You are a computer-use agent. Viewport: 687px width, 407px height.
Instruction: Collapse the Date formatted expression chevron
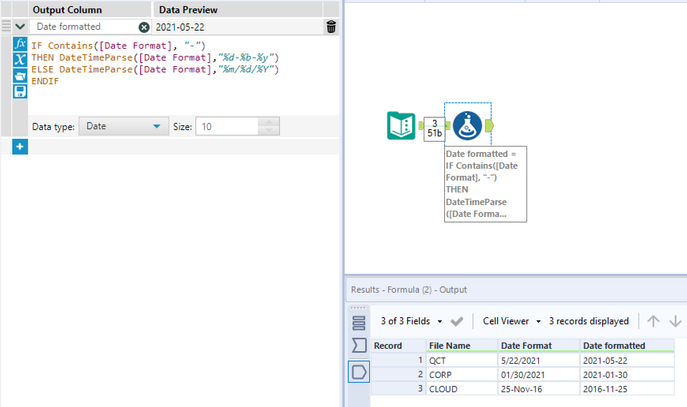pos(20,27)
